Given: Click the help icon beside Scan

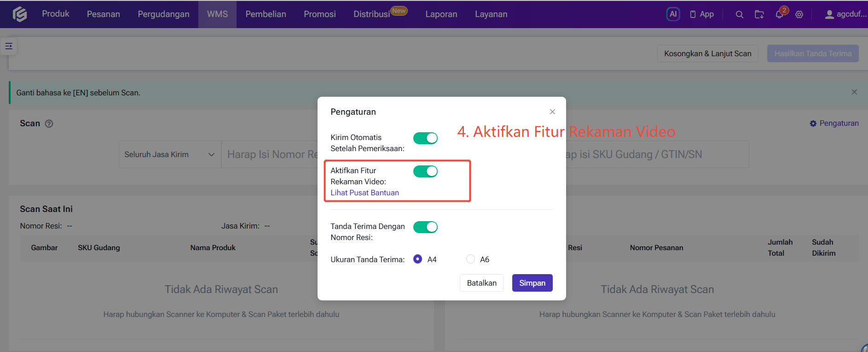Looking at the screenshot, I should tap(49, 123).
